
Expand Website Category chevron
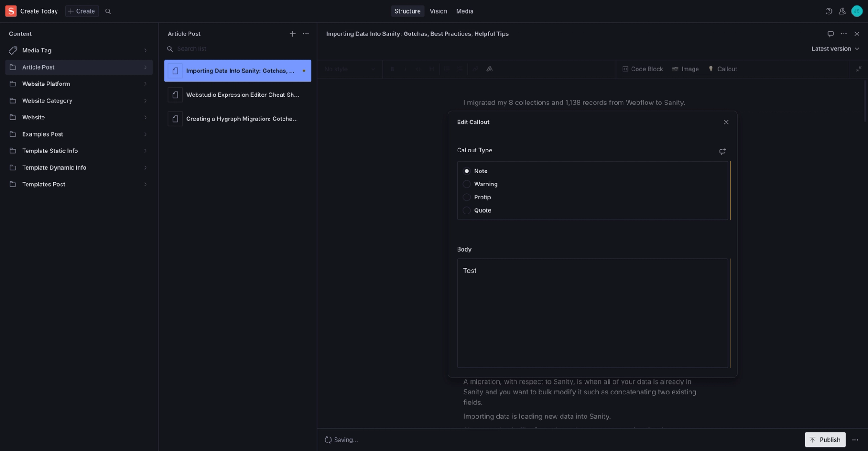click(145, 101)
